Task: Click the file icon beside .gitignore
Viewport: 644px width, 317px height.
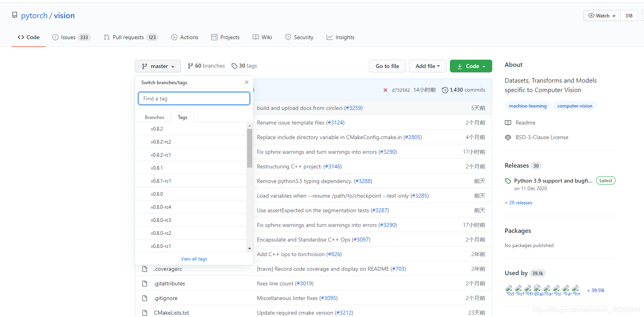Action: pyautogui.click(x=145, y=298)
